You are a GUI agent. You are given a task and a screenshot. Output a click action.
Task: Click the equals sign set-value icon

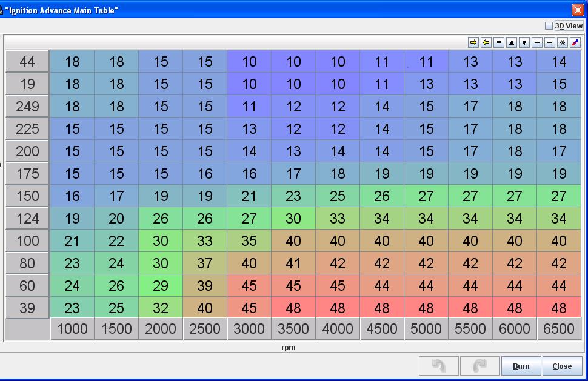499,42
